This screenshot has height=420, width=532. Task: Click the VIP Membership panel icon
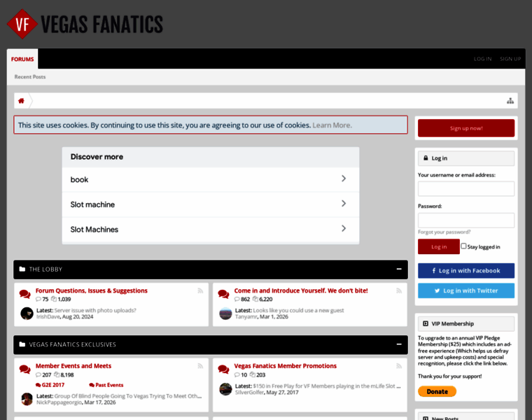[426, 323]
